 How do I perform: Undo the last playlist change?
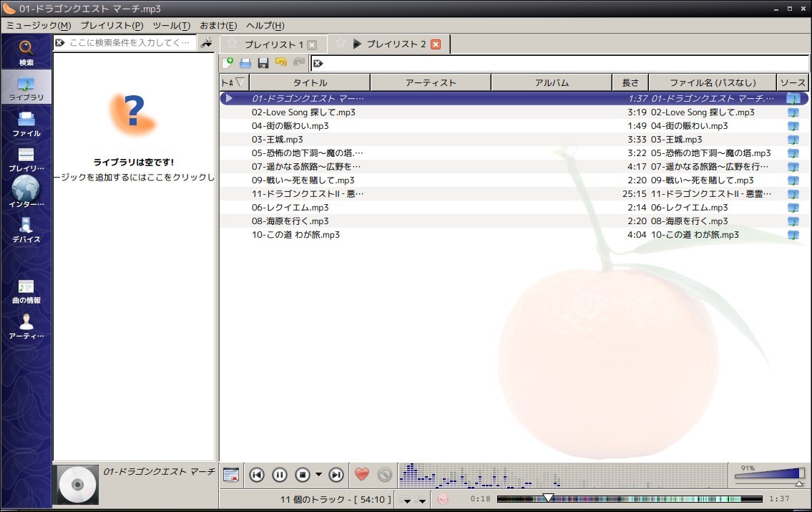pos(280,63)
